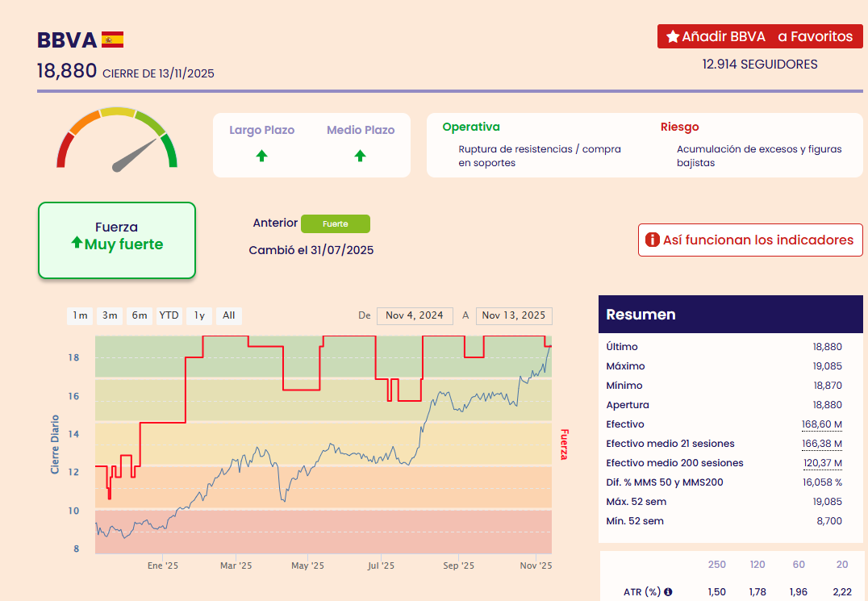
Task: Click the closing price 18,880 near the BBVA title
Action: [x=67, y=71]
